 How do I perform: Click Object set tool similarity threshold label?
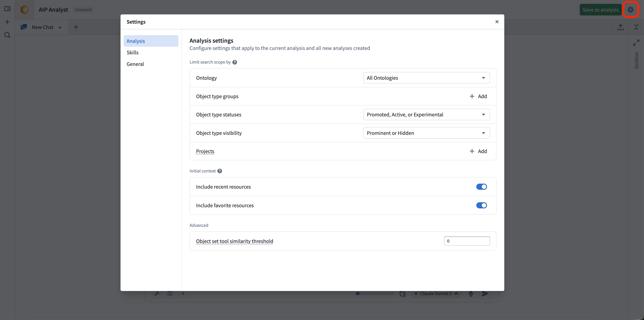point(234,241)
